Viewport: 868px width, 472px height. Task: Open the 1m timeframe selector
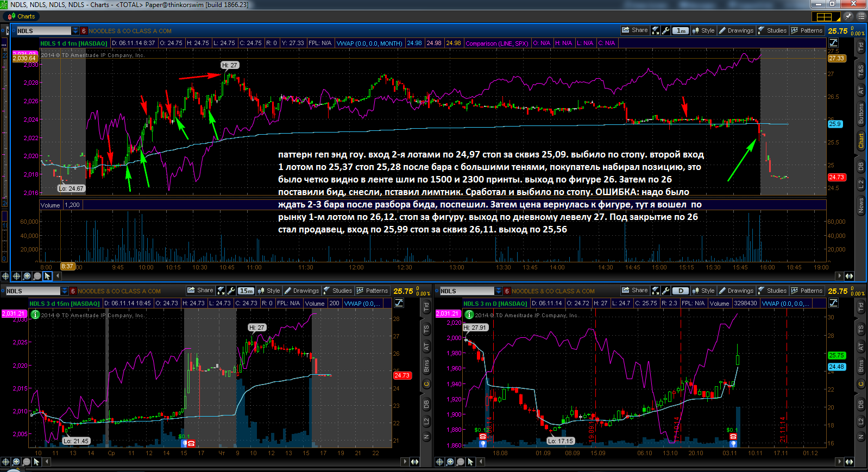click(x=681, y=30)
